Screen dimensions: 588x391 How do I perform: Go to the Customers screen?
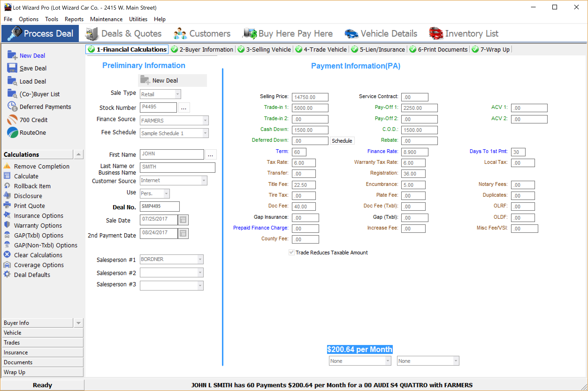click(x=209, y=33)
